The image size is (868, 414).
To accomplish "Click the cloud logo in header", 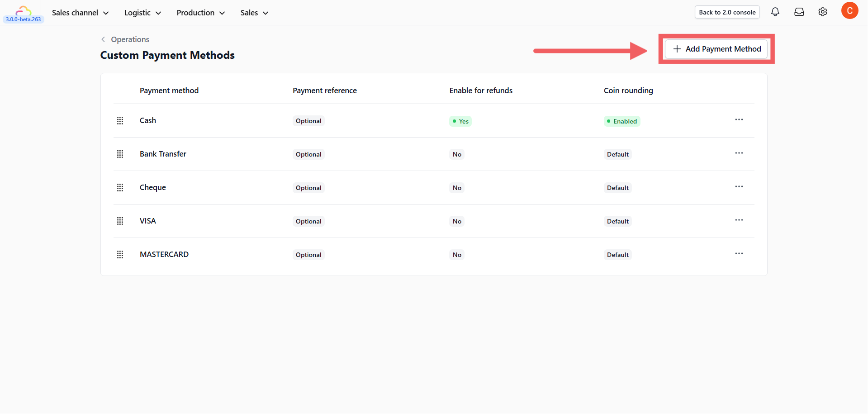I will 23,11.
